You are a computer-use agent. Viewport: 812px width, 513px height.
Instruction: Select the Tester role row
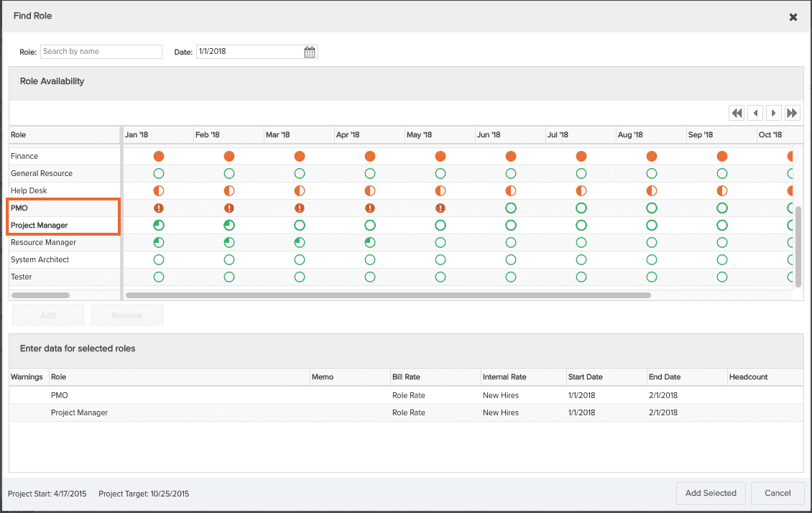[65, 277]
